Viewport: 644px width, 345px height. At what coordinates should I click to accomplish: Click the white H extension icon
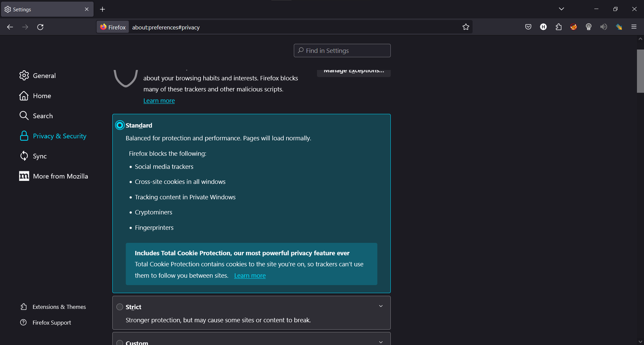click(x=543, y=27)
